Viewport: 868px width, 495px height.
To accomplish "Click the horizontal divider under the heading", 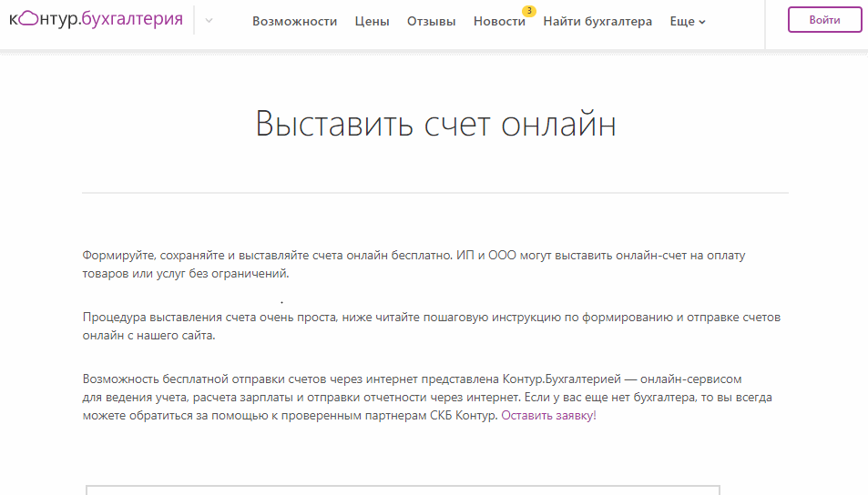I will point(435,193).
